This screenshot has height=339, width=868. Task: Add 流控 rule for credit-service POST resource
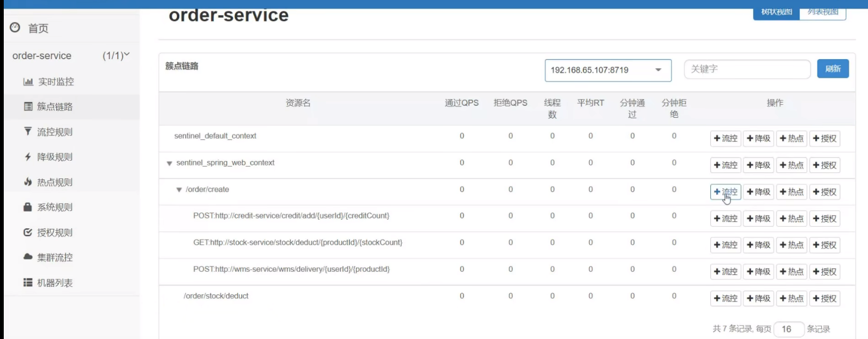click(x=725, y=219)
